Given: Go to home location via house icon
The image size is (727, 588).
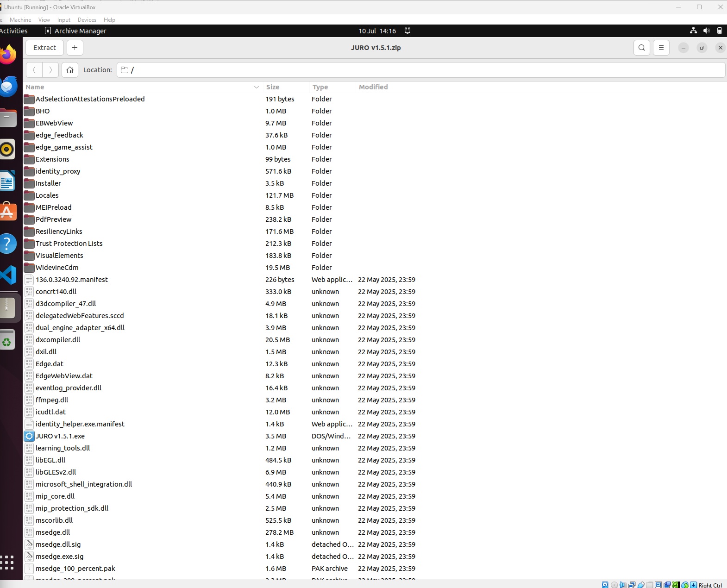Looking at the screenshot, I should pyautogui.click(x=70, y=70).
